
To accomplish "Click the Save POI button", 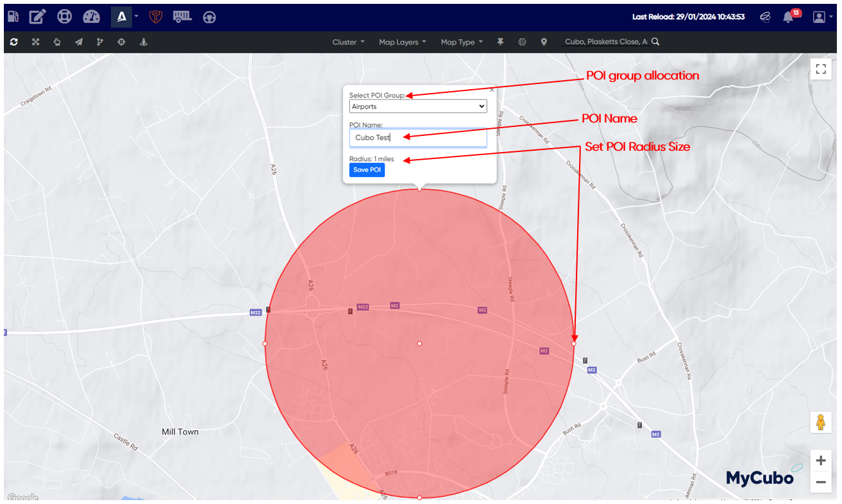I will (367, 169).
